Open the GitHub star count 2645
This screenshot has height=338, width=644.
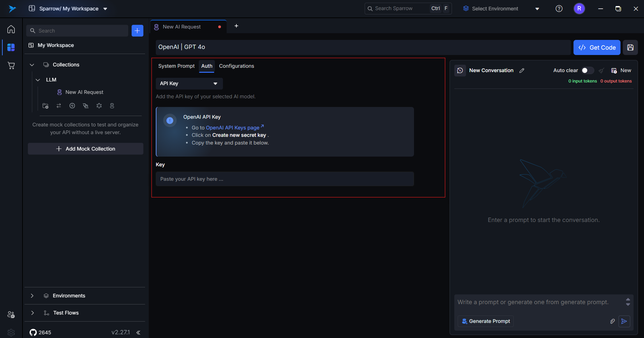point(40,332)
